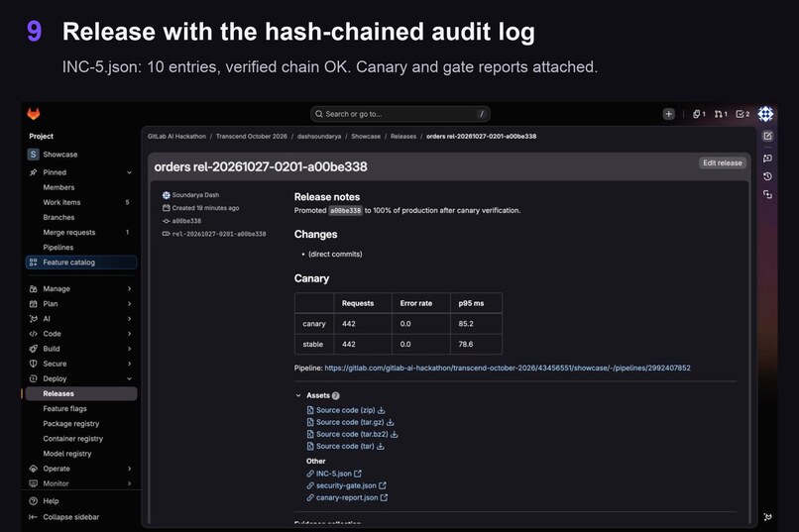This screenshot has width=799, height=532.
Task: Open Feature flags in sidebar
Action: pos(64,409)
